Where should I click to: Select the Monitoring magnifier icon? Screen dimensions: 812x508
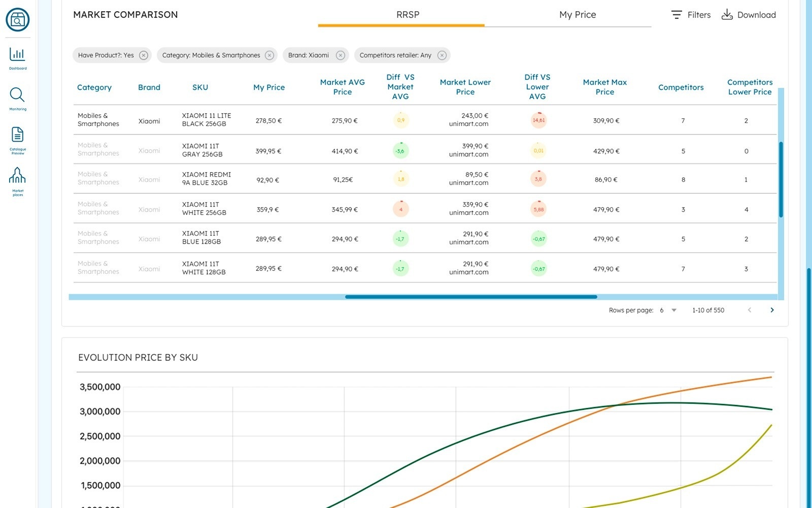[17, 97]
